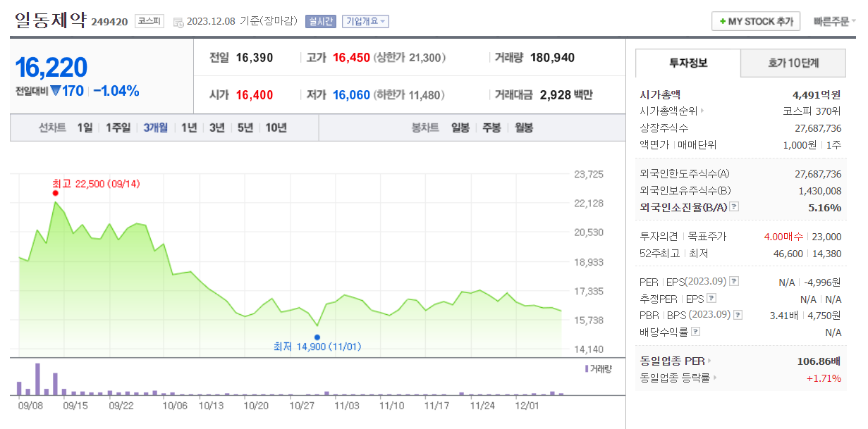Click 52주최고 value 46,600
868x429 pixels.
tap(788, 254)
